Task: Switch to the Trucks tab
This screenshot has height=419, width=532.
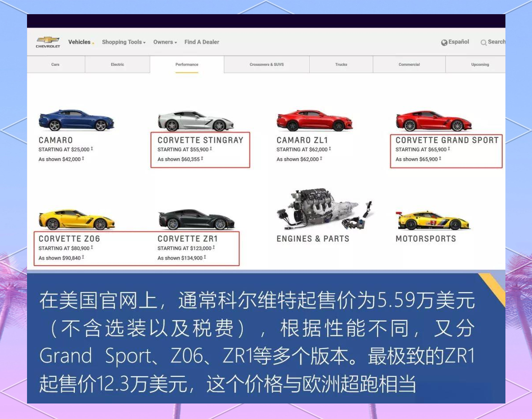Action: [x=341, y=65]
